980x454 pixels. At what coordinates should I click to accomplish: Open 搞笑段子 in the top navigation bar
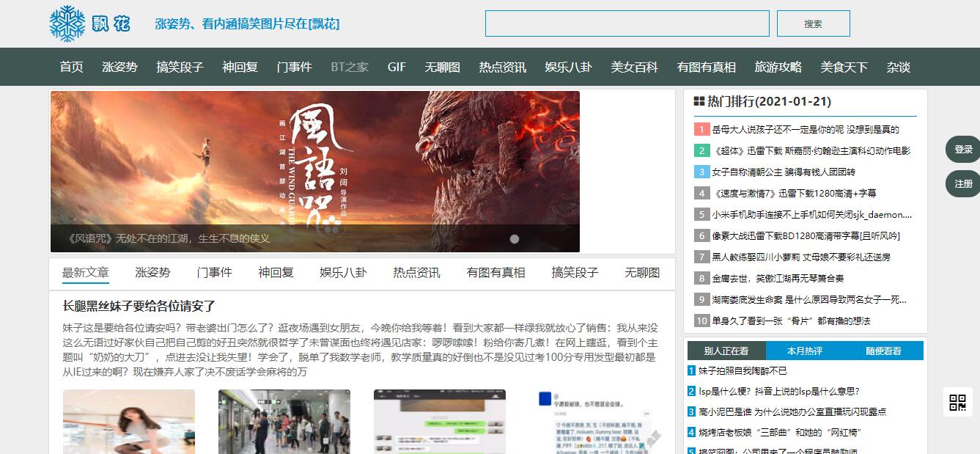[180, 67]
